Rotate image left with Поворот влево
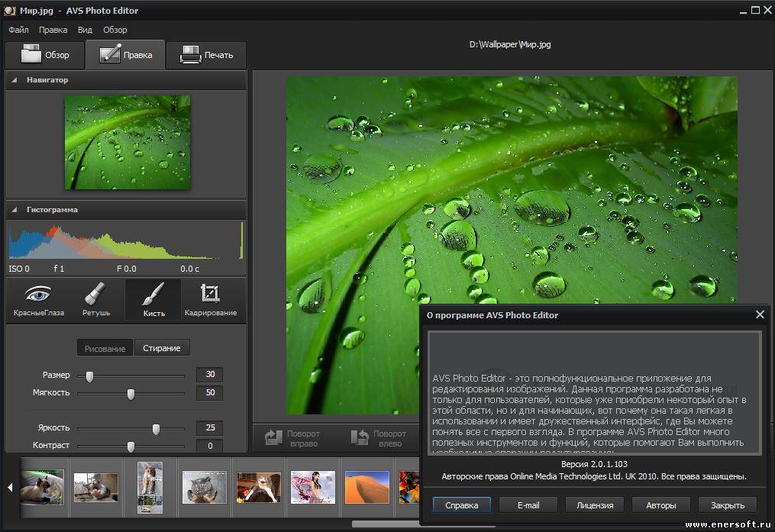Image resolution: width=775 pixels, height=532 pixels. pos(379,438)
